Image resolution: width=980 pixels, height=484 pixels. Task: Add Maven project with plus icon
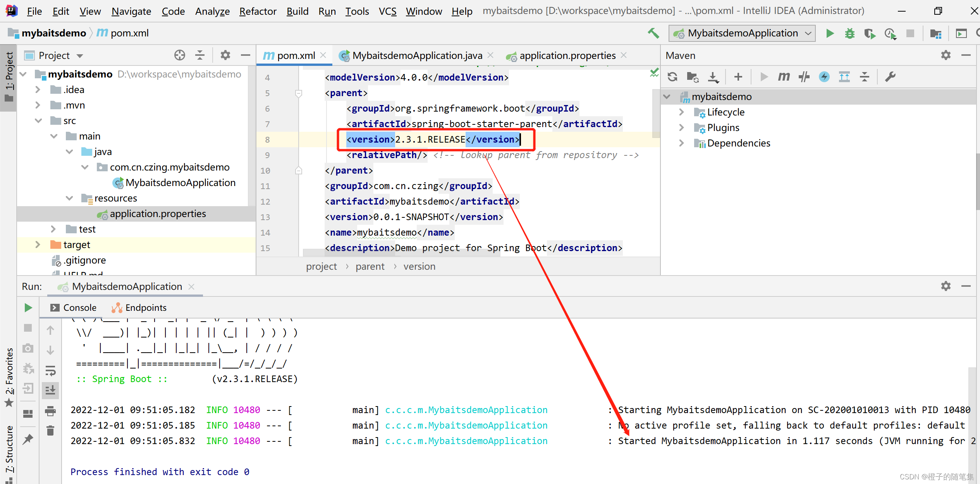click(x=738, y=77)
